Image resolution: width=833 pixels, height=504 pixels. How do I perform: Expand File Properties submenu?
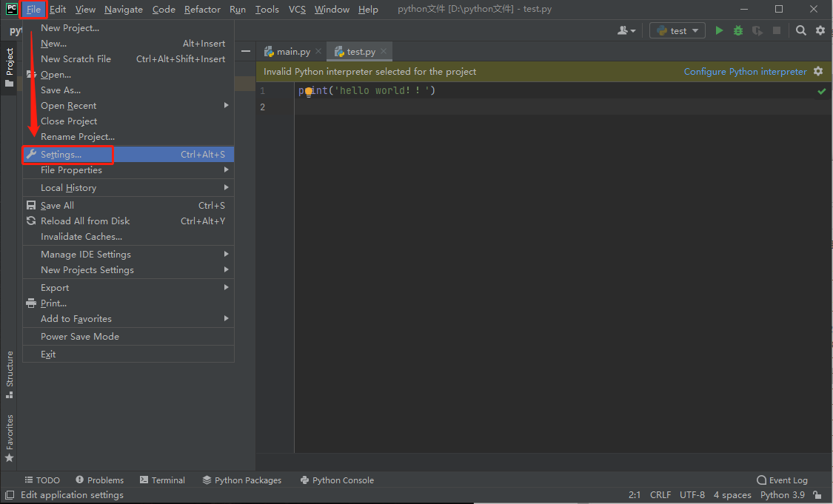point(128,170)
